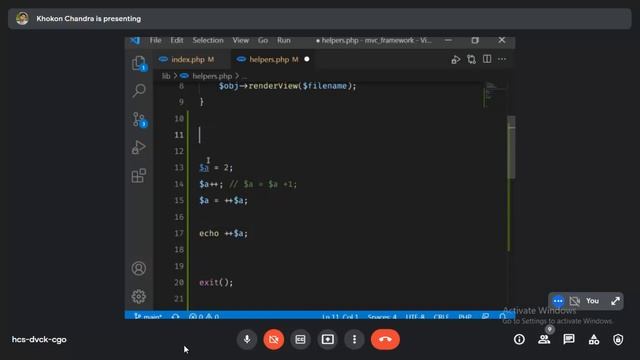The width and height of the screenshot is (640, 360).
Task: Click the Open Changes compare icon
Action: click(471, 60)
